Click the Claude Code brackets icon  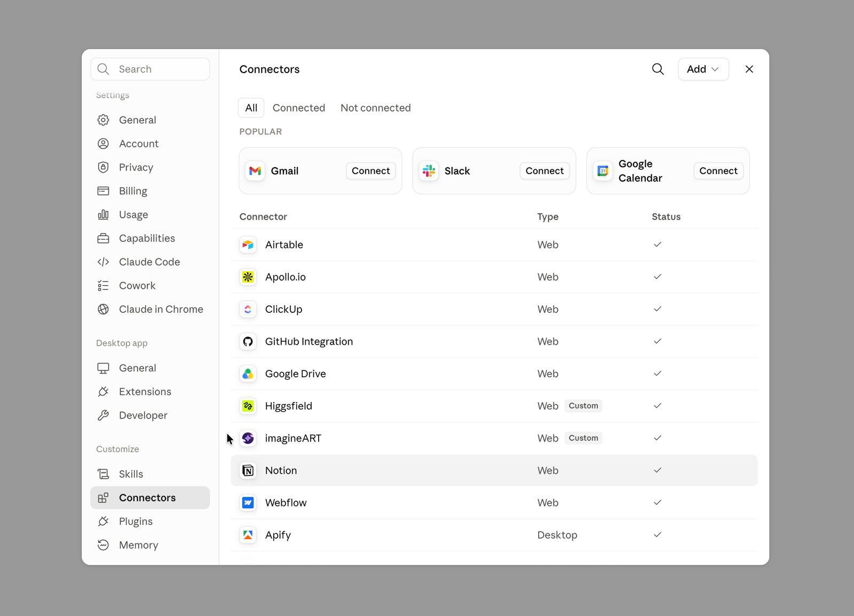[104, 262]
